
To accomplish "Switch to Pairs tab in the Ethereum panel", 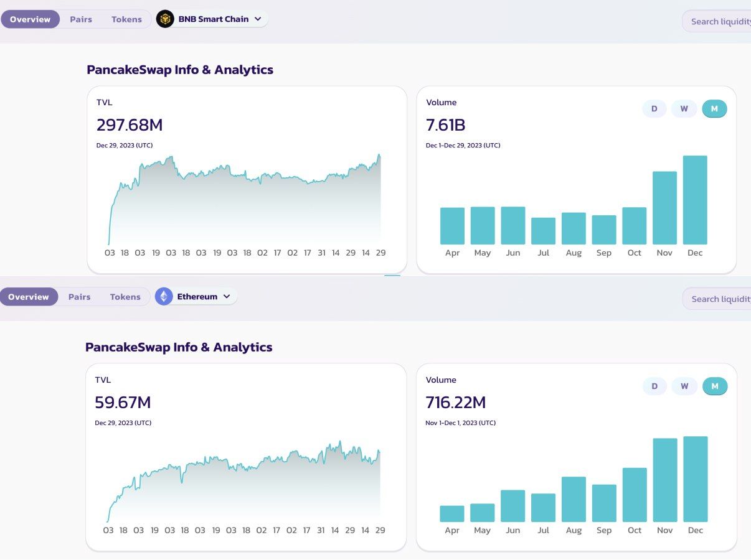I will 80,297.
